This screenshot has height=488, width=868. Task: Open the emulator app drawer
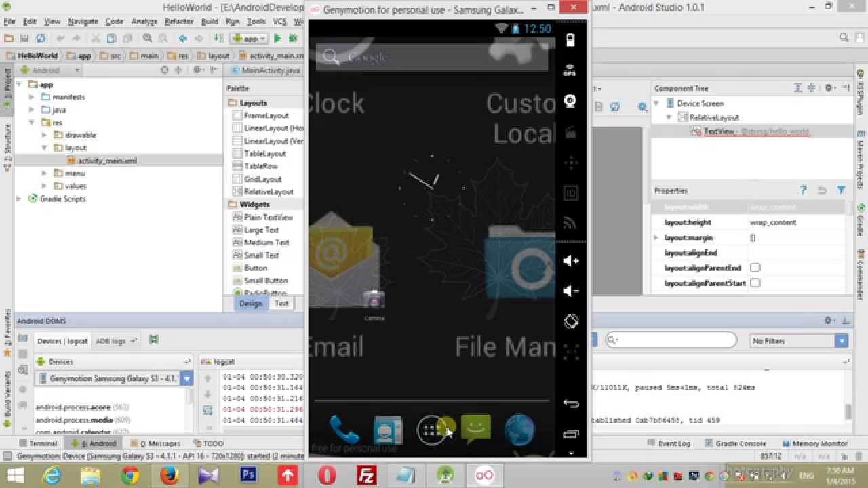[x=431, y=430]
